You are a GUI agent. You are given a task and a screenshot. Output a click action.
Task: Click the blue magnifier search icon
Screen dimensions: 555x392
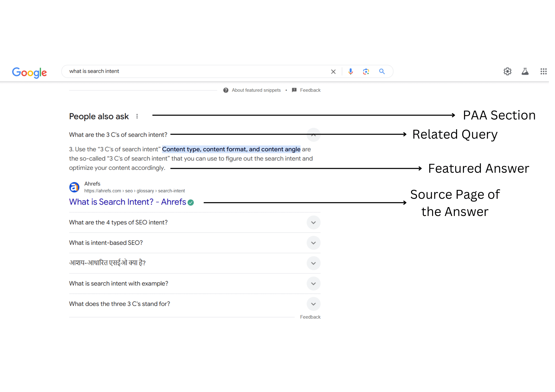click(x=382, y=72)
